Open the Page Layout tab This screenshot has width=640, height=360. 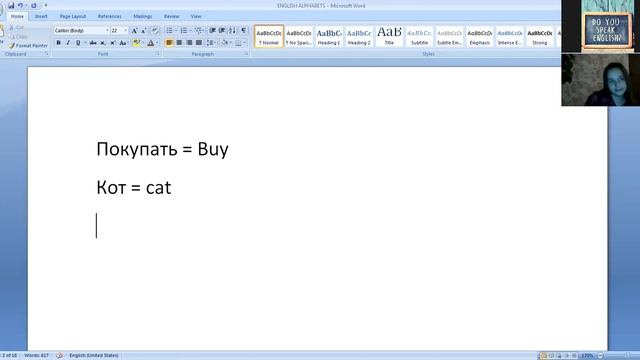coord(73,16)
